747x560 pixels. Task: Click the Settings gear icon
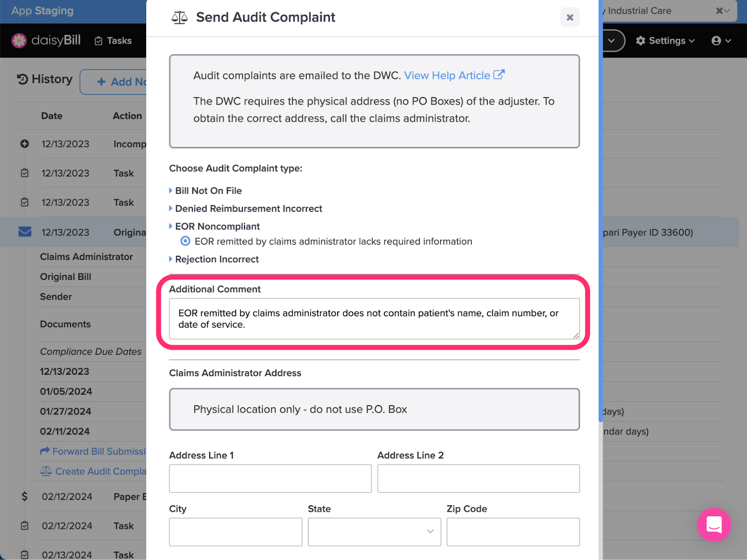[x=641, y=41]
